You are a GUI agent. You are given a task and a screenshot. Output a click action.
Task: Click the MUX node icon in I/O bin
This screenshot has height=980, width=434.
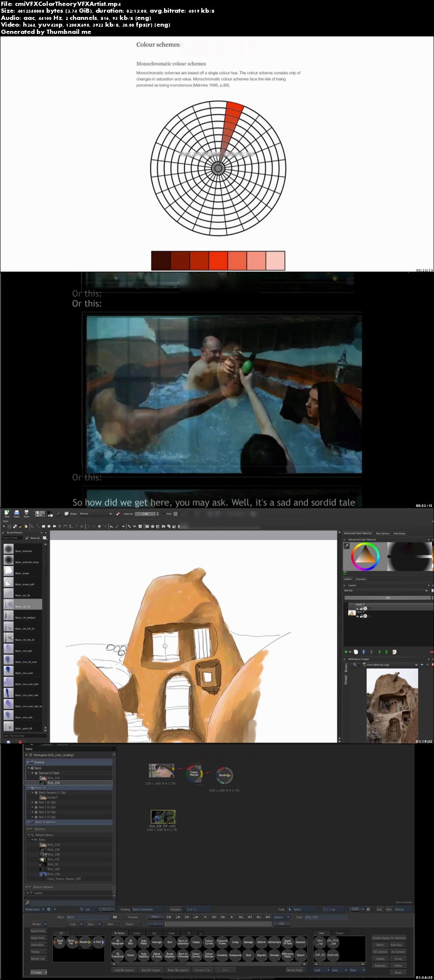98,942
